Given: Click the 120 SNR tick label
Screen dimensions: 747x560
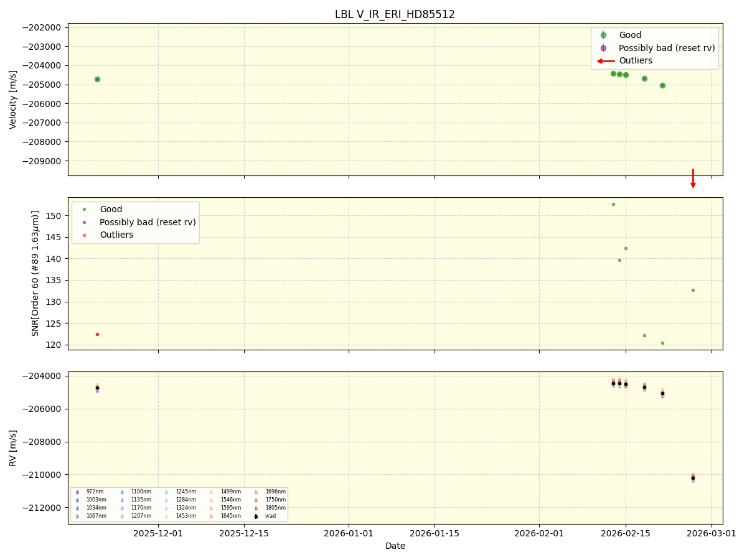Looking at the screenshot, I should pos(55,345).
